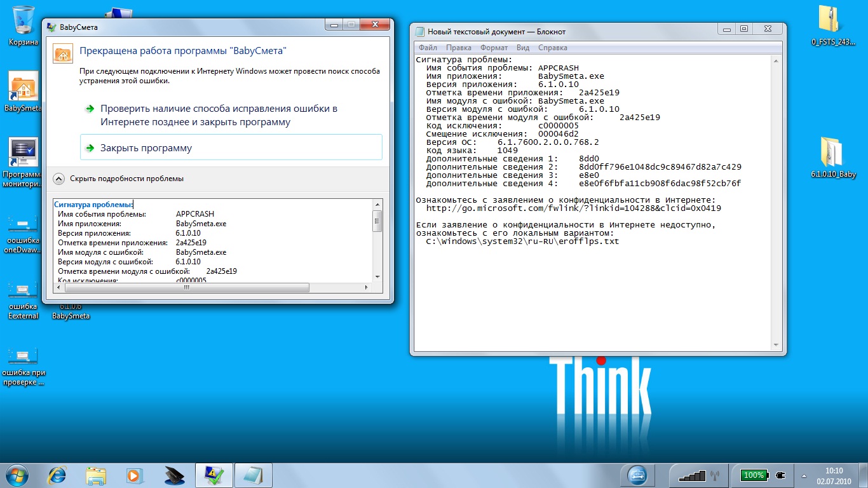Click the details box vertical scrollbar up arrow
Image resolution: width=868 pixels, height=488 pixels.
coord(377,205)
